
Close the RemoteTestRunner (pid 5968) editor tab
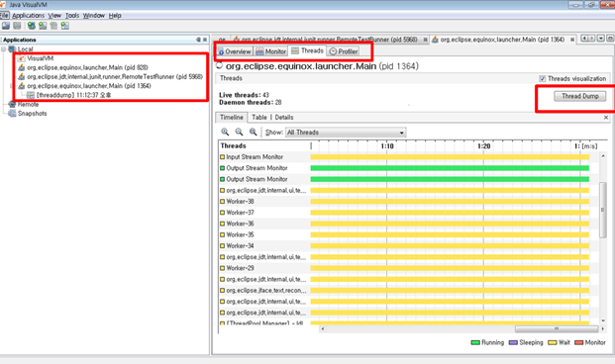425,40
